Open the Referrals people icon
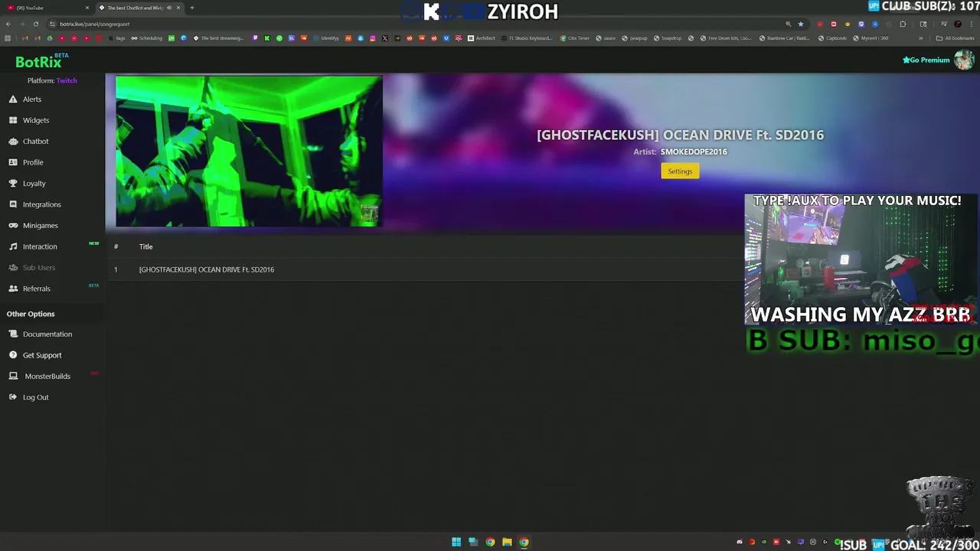Viewport: 980px width, 551px height. [13, 289]
